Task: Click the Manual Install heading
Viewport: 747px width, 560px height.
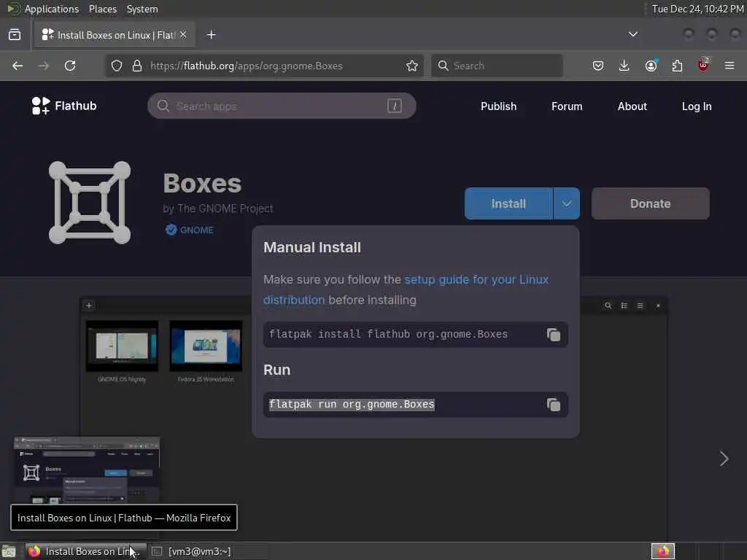Action: pos(312,248)
